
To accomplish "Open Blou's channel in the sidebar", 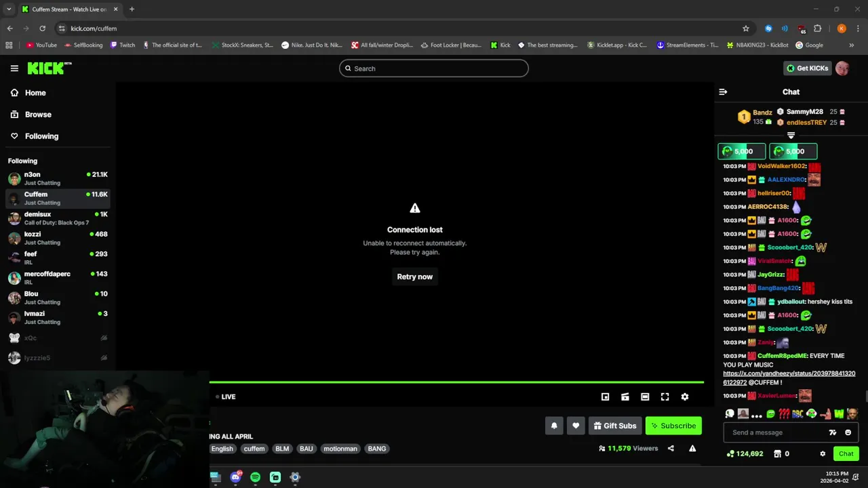I will (58, 298).
